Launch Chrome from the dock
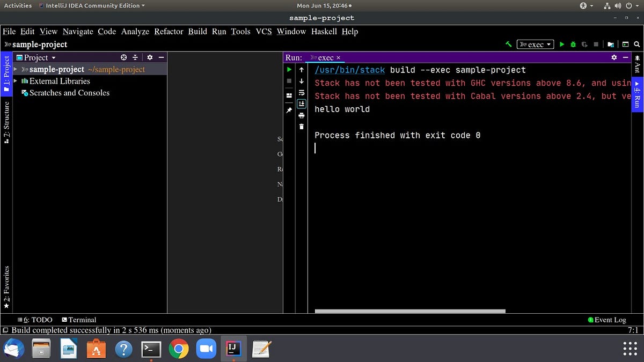The image size is (644, 362). coord(179,348)
